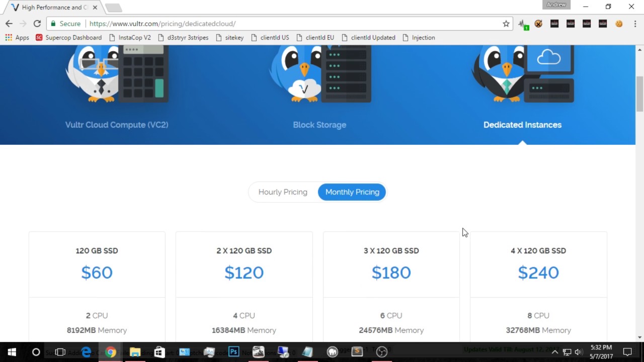This screenshot has width=644, height=362.
Task: Show hidden system tray icons
Action: [554, 352]
